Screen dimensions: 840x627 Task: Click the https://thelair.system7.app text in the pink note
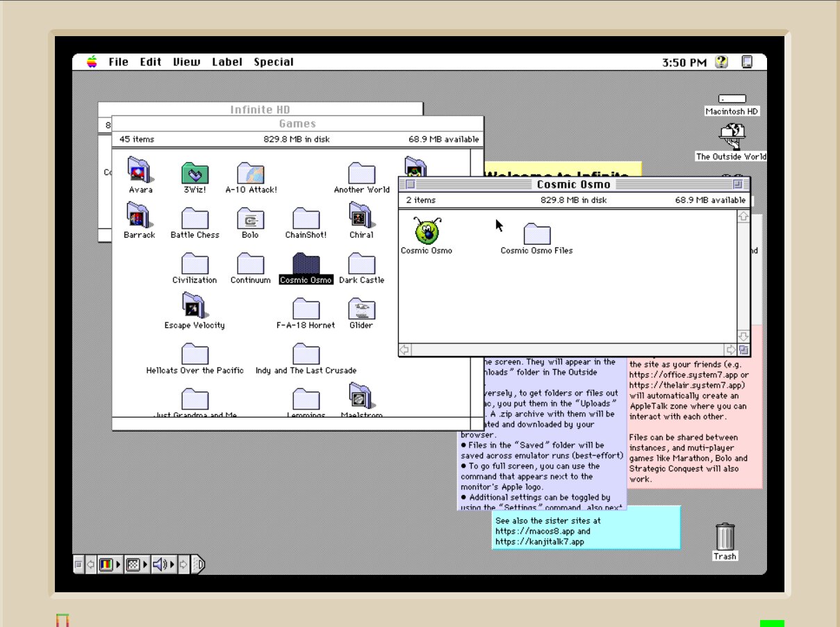(687, 385)
